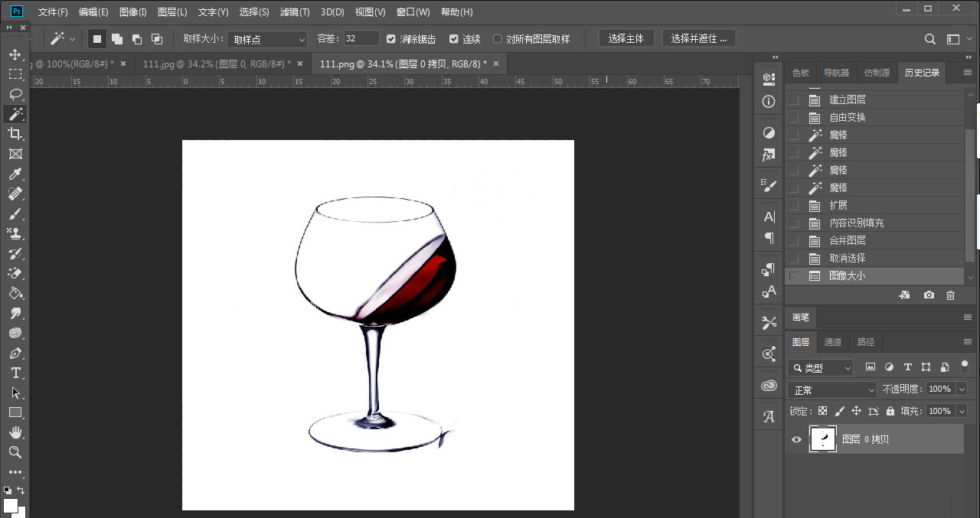Select the Eraser tool
This screenshot has height=518, width=980.
pos(15,273)
